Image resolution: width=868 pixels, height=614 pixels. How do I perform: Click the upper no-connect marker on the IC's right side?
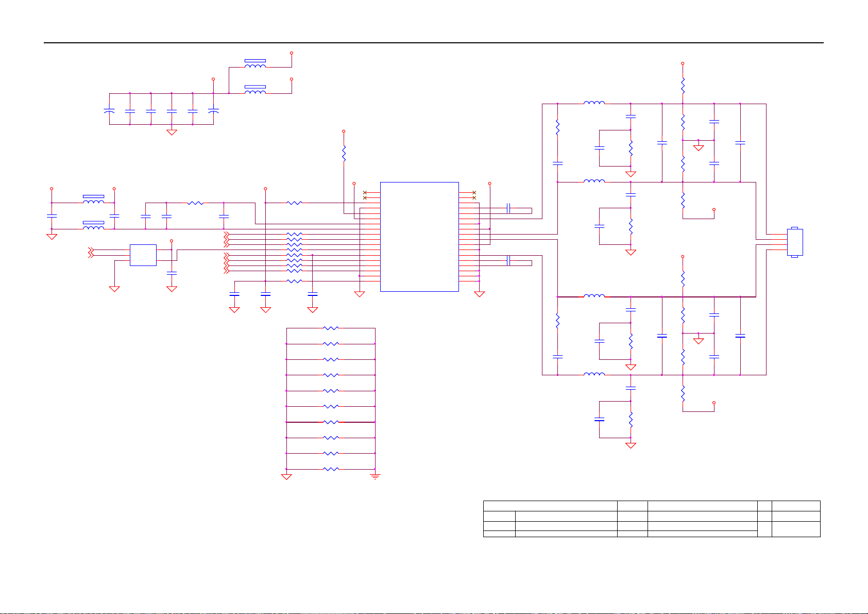click(474, 192)
